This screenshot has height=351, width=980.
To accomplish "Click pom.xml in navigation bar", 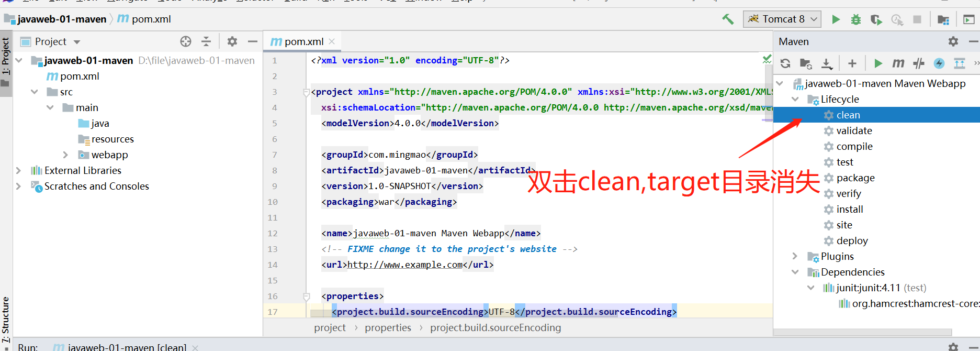I will [144, 19].
